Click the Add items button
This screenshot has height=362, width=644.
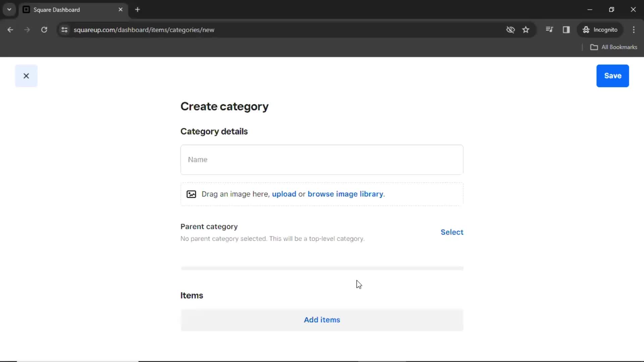click(x=322, y=320)
